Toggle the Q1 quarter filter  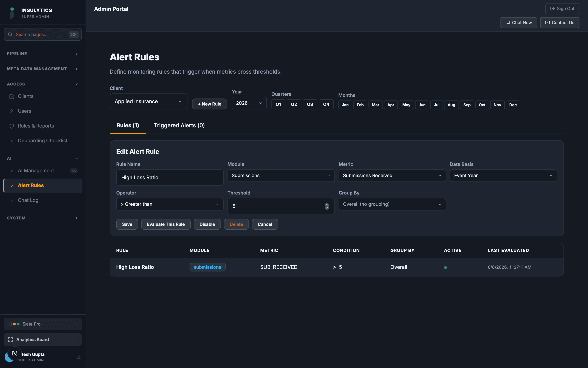[278, 104]
